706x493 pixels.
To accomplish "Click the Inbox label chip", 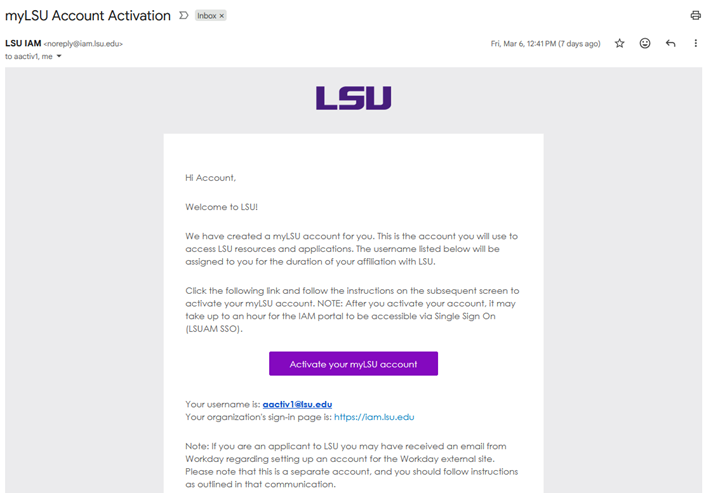I will pyautogui.click(x=206, y=16).
